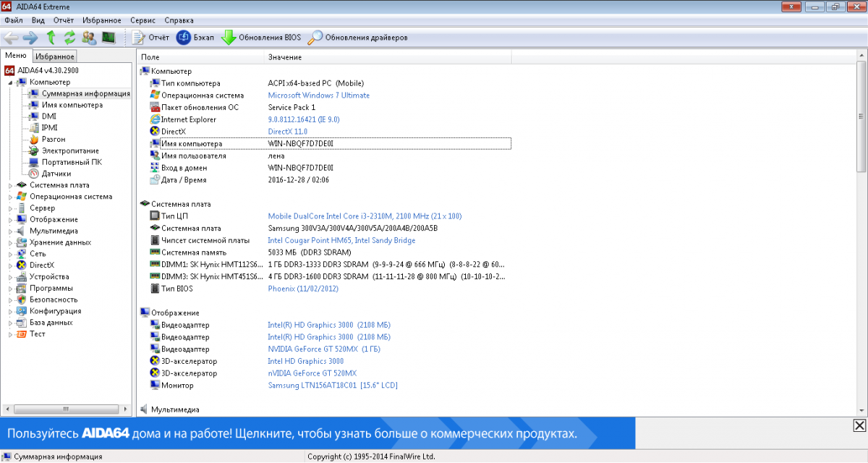Screen dimensions: 868x463
Task: Expand the Системная плата tree node
Action: 10,185
